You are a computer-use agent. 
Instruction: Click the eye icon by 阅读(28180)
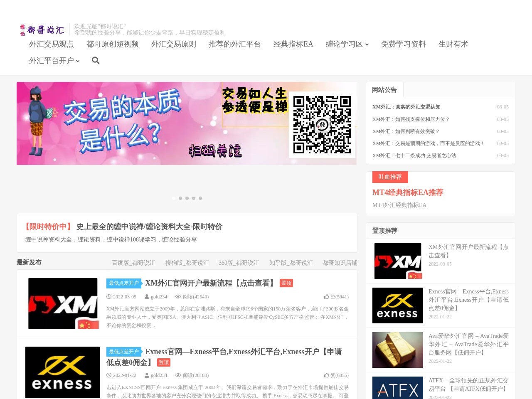178,375
